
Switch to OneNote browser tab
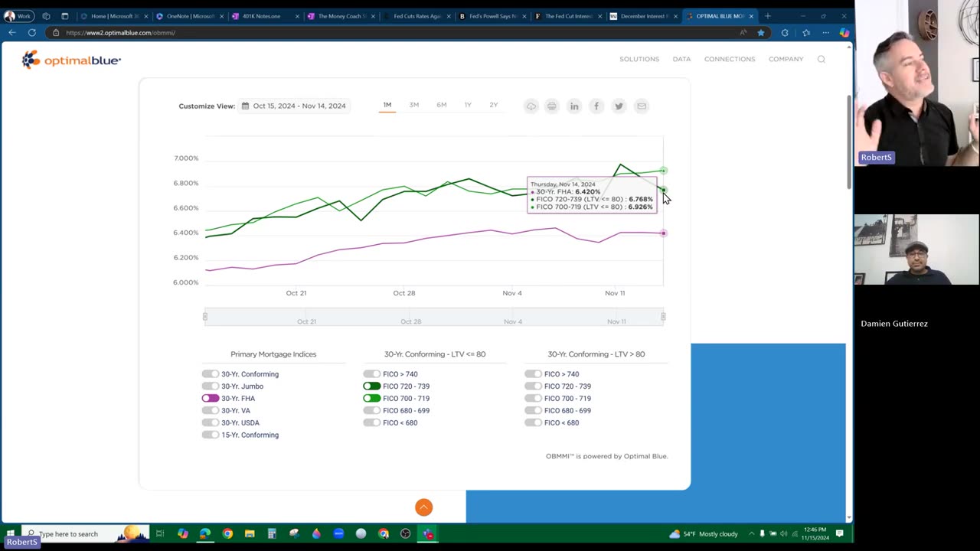[x=188, y=16]
